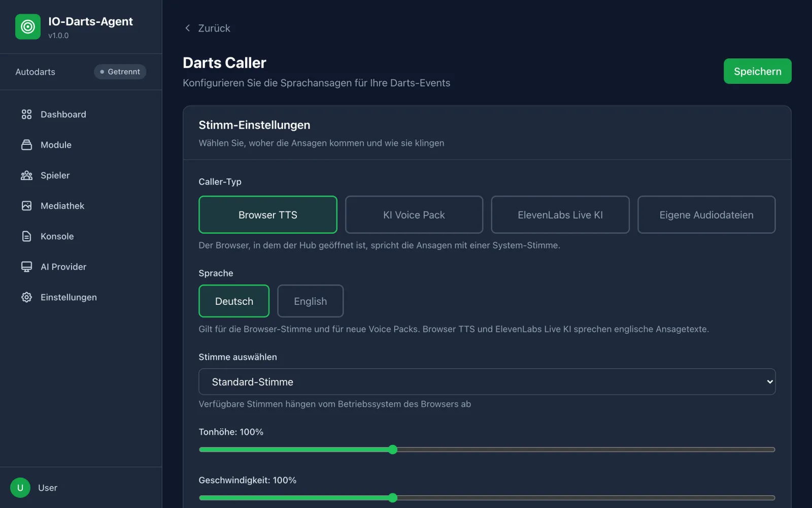The image size is (812, 508).
Task: Click the IO-Darts-Agent target logo icon
Action: click(x=28, y=26)
